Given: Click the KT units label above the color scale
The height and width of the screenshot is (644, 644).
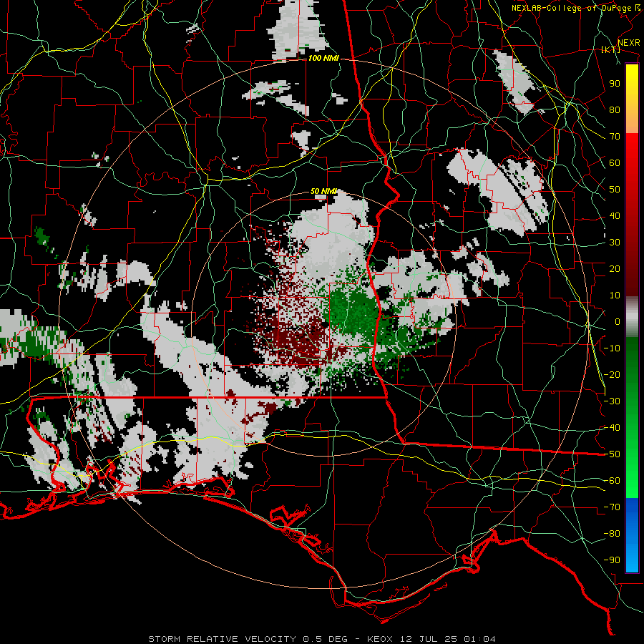Looking at the screenshot, I should click(x=611, y=49).
